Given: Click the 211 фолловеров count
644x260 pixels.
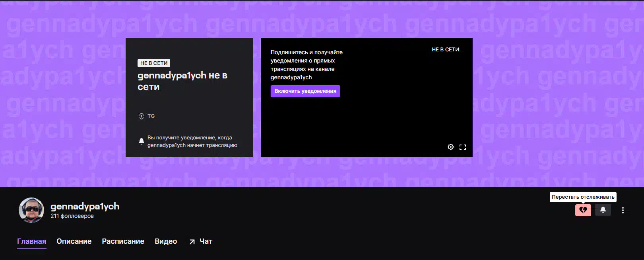Looking at the screenshot, I should 72,216.
